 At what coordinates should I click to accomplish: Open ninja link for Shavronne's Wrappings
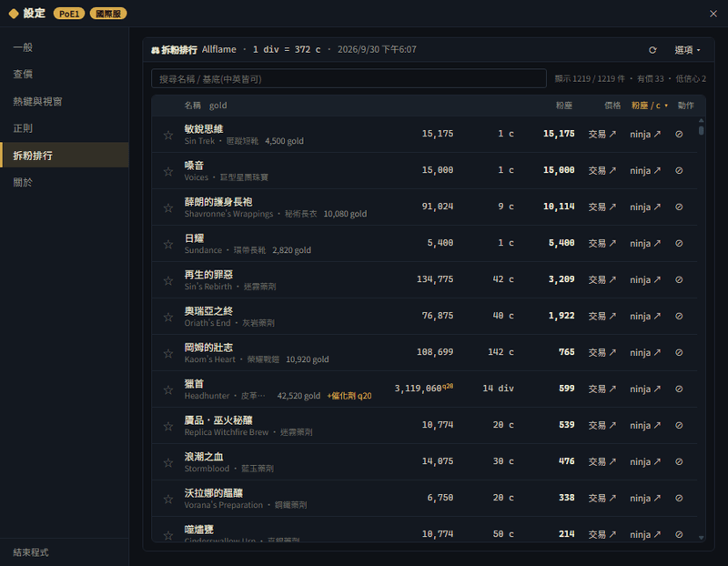645,207
